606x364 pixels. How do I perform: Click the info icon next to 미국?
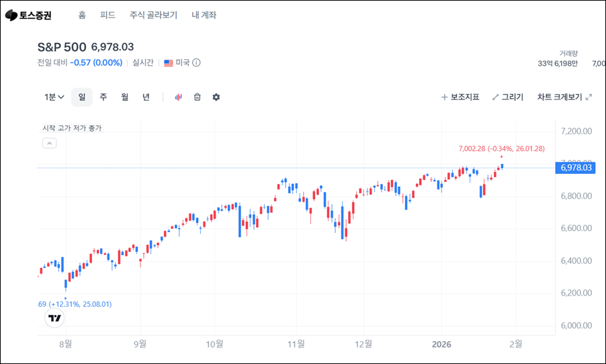[196, 62]
